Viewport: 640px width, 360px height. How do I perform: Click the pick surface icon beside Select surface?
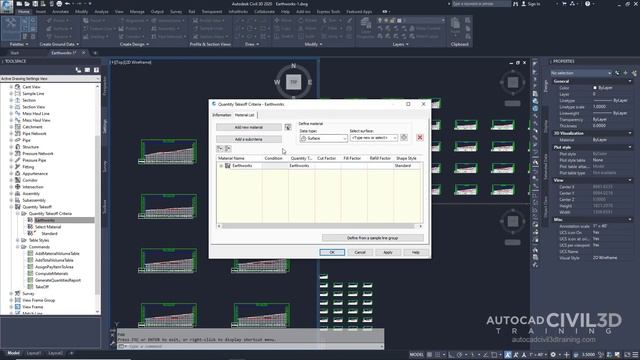pos(404,138)
